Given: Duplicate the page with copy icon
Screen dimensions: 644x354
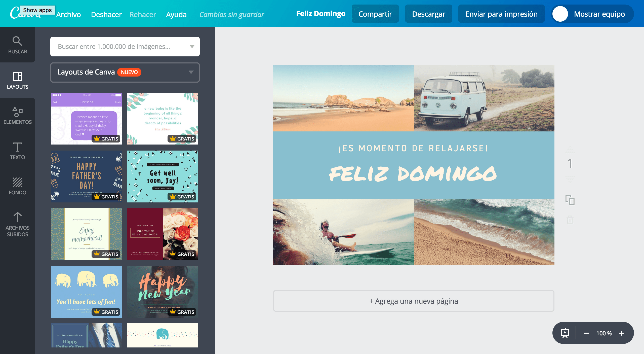Looking at the screenshot, I should pyautogui.click(x=570, y=200).
